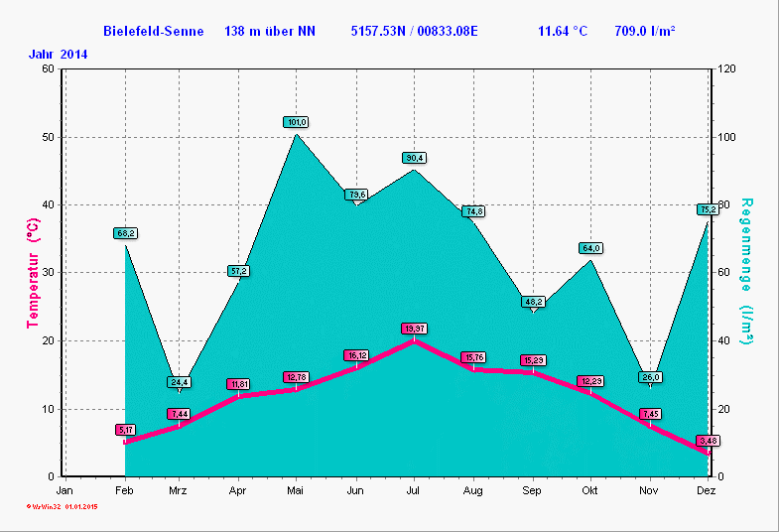The width and height of the screenshot is (779, 532).
Task: Click the Okt label on x-axis
Action: click(x=589, y=490)
